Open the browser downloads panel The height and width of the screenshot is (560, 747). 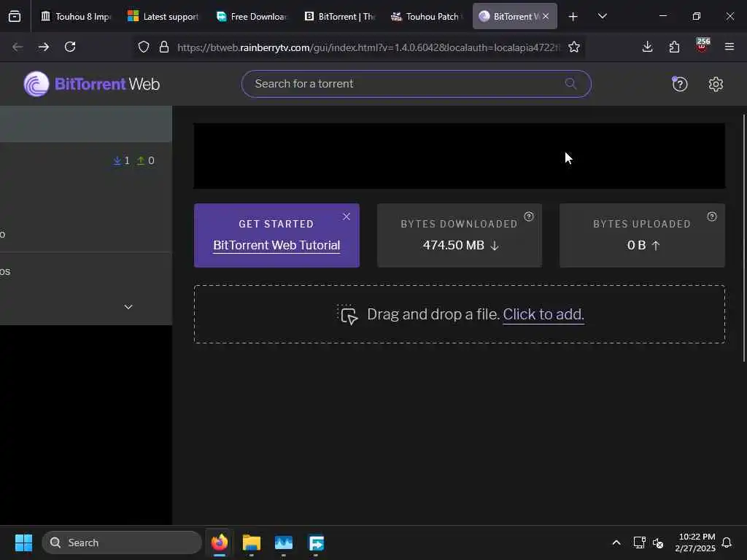(x=647, y=47)
